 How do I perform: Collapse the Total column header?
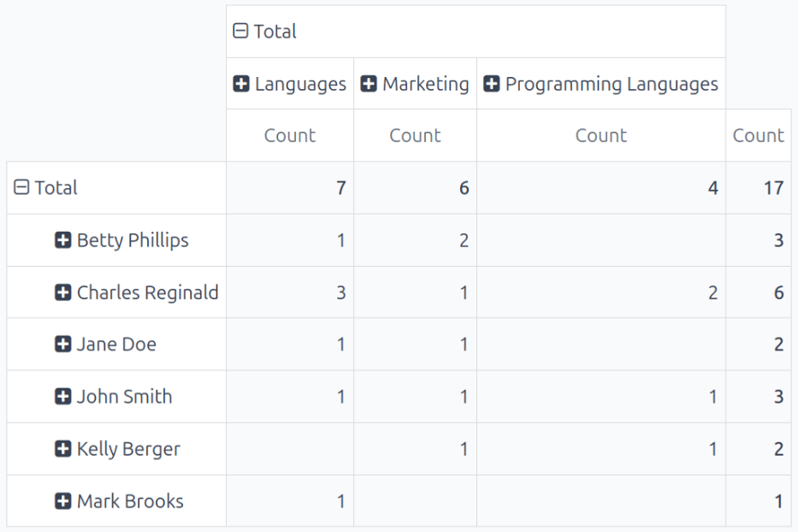click(240, 32)
